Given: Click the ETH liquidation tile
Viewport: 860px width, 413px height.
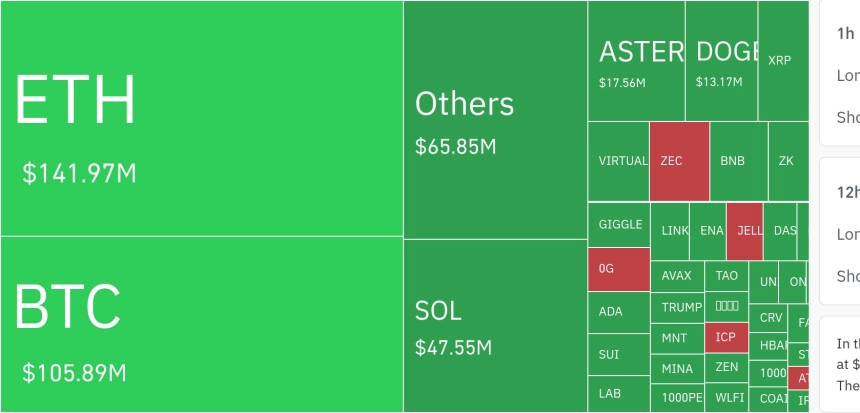Looking at the screenshot, I should [x=200, y=118].
